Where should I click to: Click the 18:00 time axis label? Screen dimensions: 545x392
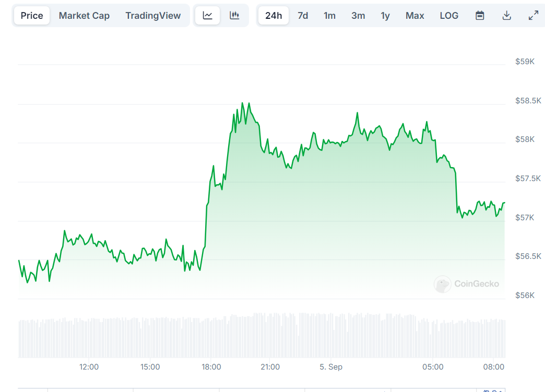[x=211, y=367]
